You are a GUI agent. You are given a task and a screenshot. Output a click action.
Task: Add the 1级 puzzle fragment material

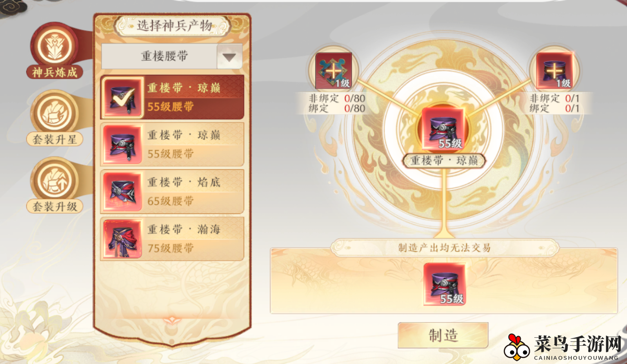point(334,71)
